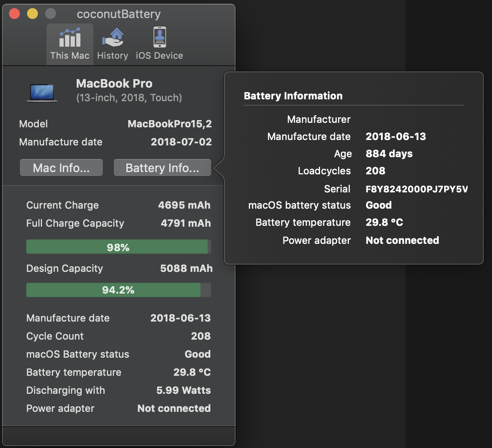The height and width of the screenshot is (448, 492).
Task: Select the serial number F8Y8242000PJ7PY5V
Action: pyautogui.click(x=417, y=189)
